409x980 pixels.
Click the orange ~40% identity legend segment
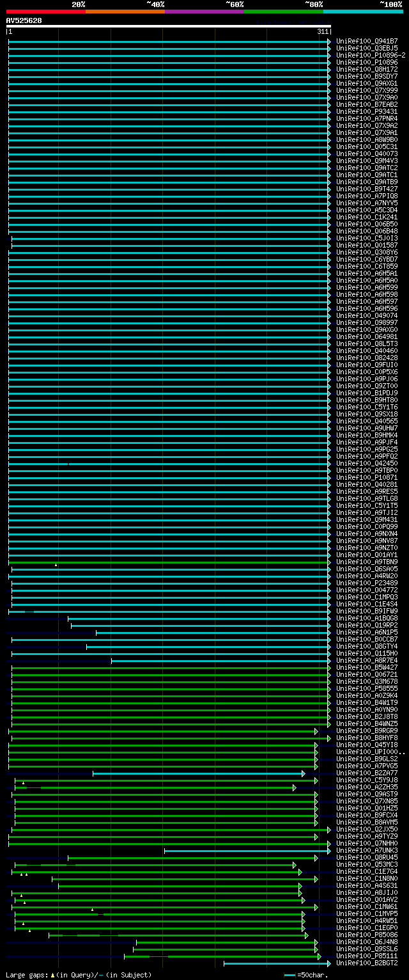[x=125, y=12]
